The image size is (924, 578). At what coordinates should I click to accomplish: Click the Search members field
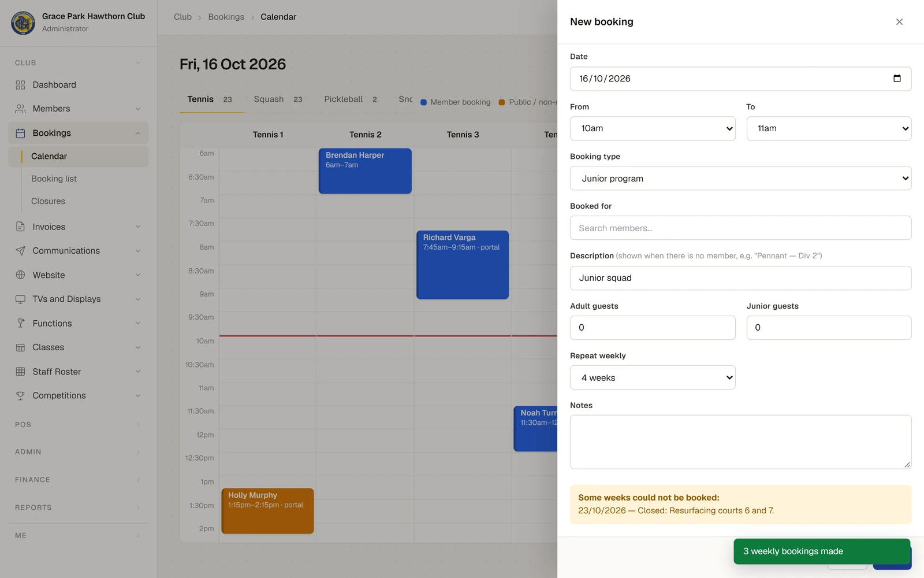coord(740,228)
